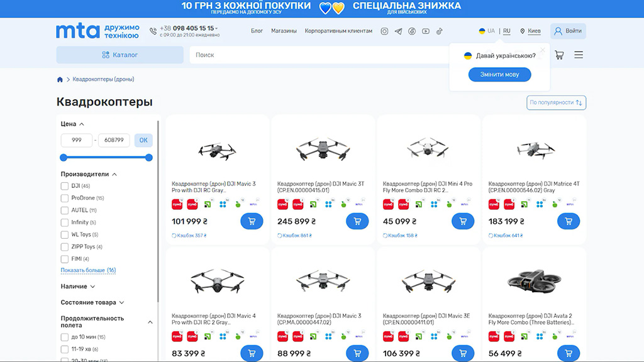Viewport: 644px width, 362px height.
Task: Open the Telegram channel icon
Action: (398, 31)
